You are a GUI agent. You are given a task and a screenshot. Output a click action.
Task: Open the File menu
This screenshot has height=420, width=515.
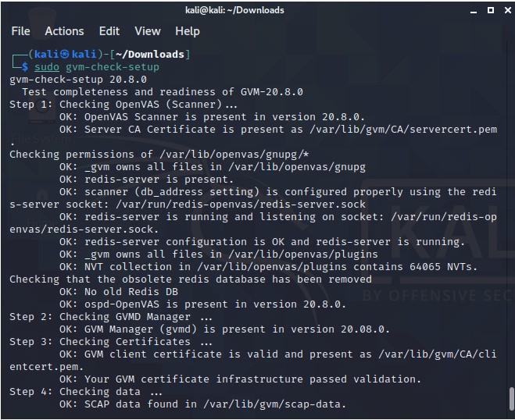[20, 31]
